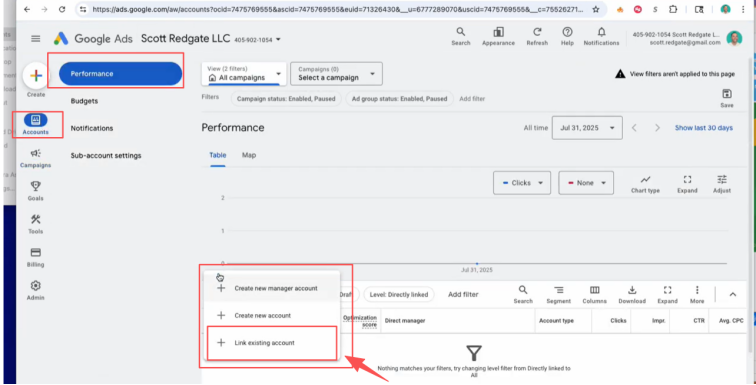Viewport: 756px width, 385px height.
Task: Sort by CTR column header
Action: click(699, 320)
